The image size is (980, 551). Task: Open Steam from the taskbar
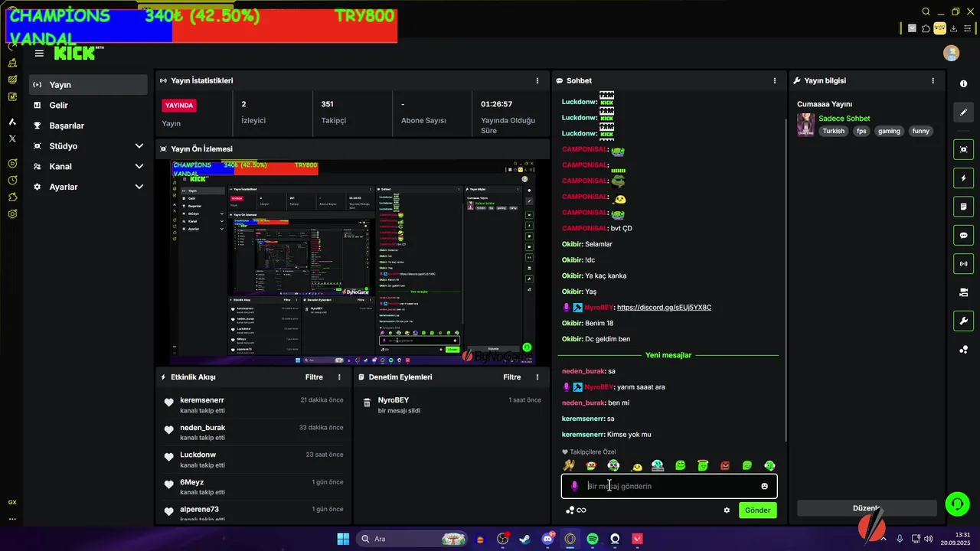pyautogui.click(x=524, y=539)
